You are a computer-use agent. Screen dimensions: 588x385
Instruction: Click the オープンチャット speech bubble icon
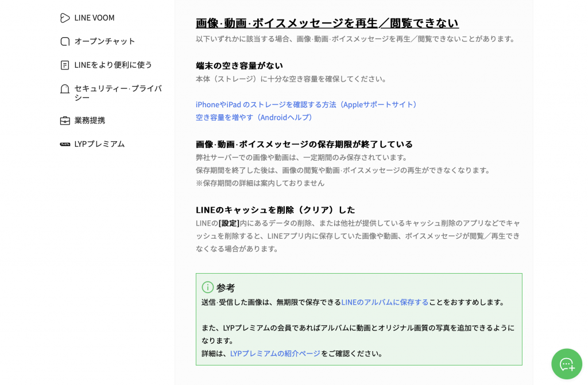click(x=65, y=42)
